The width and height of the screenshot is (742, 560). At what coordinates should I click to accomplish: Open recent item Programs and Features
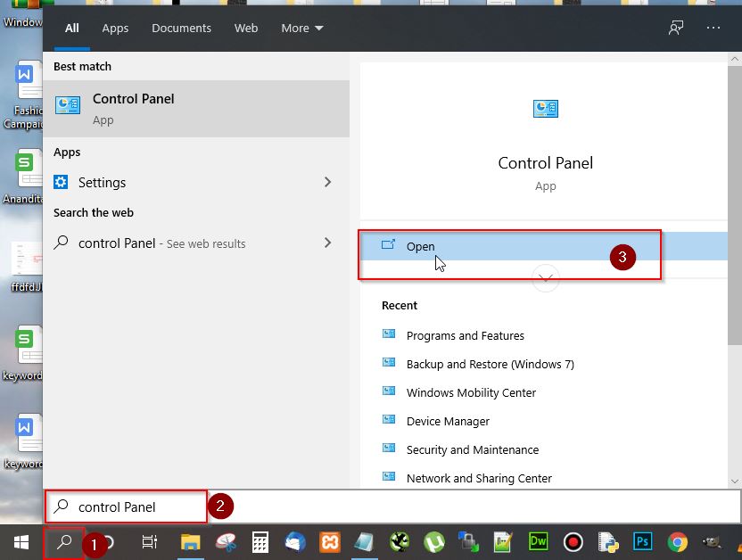coord(466,336)
